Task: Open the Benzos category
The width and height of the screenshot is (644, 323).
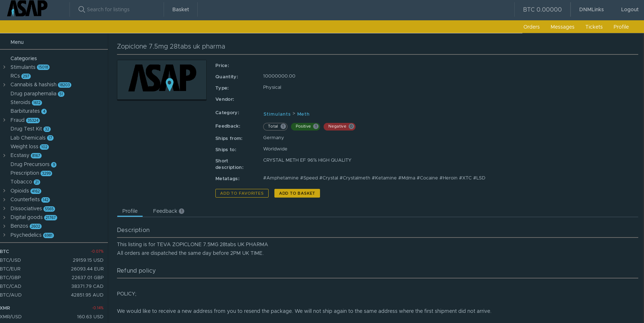Action: [19, 226]
